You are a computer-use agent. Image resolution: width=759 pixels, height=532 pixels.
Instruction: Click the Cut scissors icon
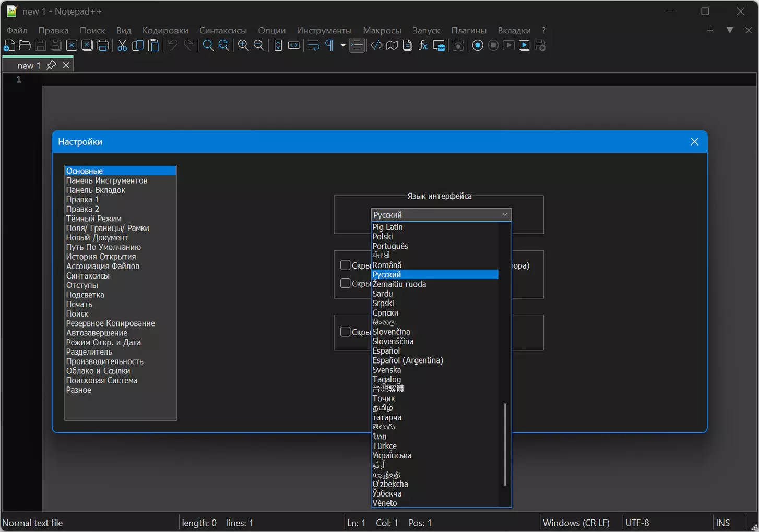pyautogui.click(x=122, y=45)
